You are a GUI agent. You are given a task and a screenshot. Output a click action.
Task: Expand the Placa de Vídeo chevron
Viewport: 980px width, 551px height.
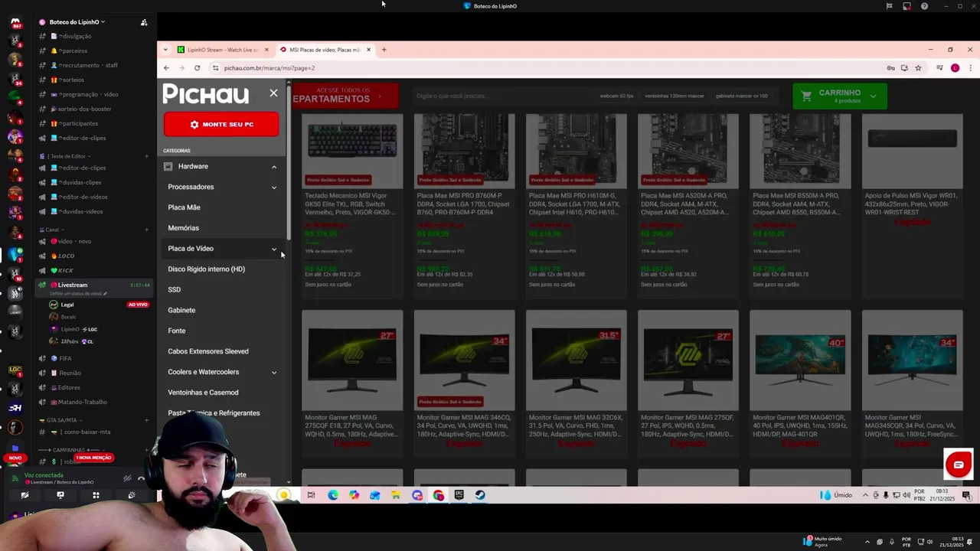[x=274, y=249]
